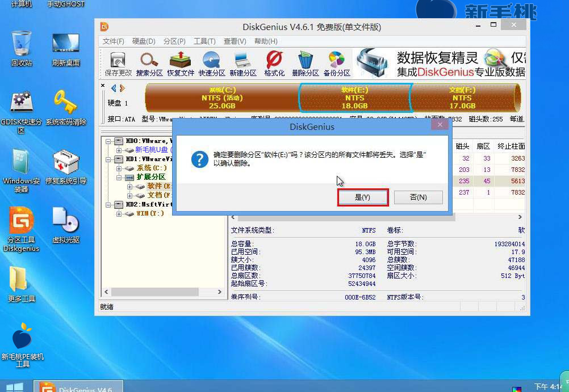Open the 虚拟光驱 disc icon
The height and width of the screenshot is (392, 569).
[x=66, y=225]
